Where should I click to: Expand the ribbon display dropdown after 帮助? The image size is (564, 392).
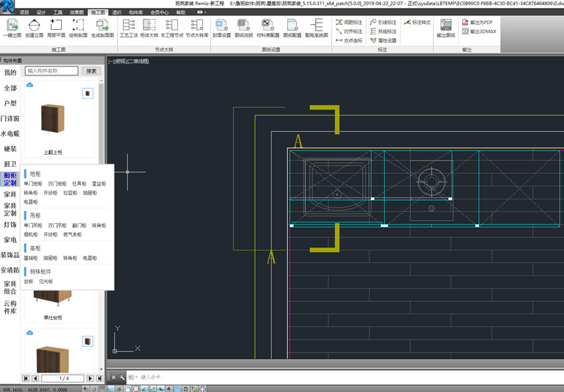(x=202, y=12)
